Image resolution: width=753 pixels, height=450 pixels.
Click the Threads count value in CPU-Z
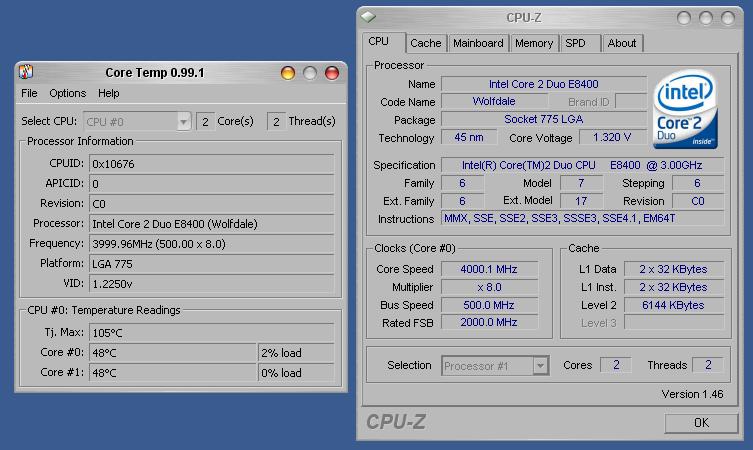(x=708, y=365)
